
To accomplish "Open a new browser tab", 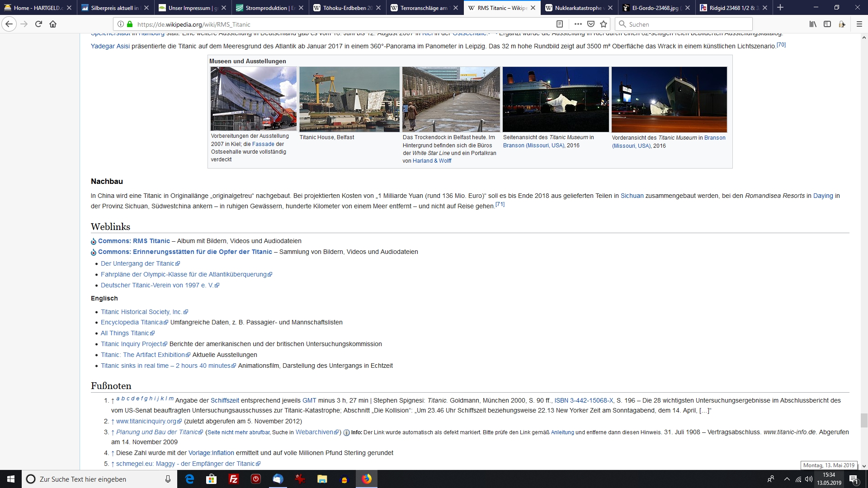I will [x=780, y=8].
